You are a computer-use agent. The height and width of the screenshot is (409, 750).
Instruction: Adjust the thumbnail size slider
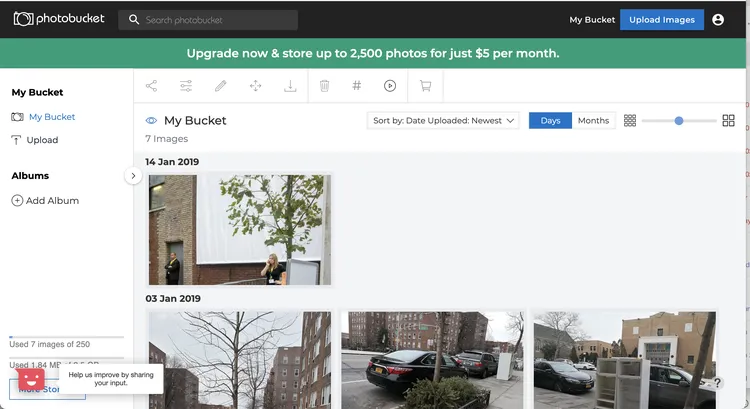click(x=679, y=120)
